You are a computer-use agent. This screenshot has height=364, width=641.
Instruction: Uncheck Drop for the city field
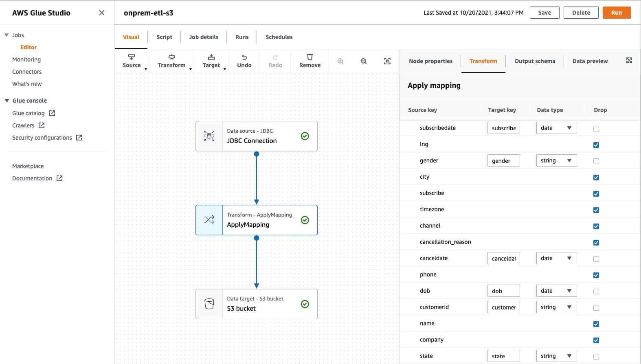coord(596,178)
